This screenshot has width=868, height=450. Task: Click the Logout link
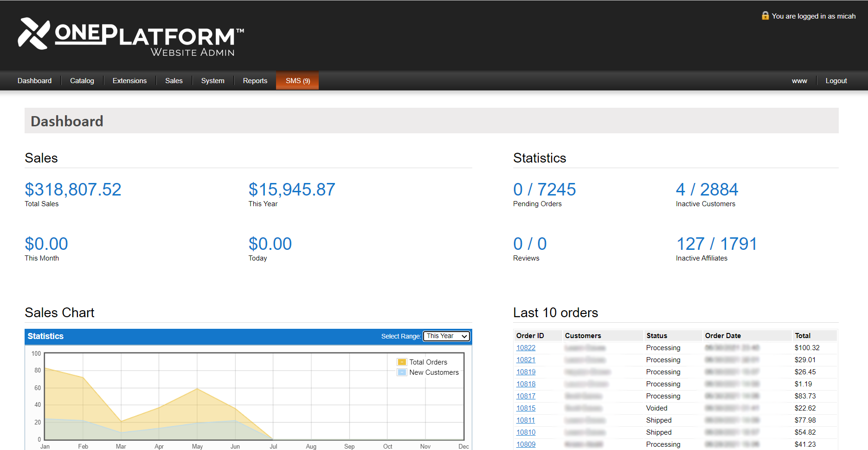(836, 81)
